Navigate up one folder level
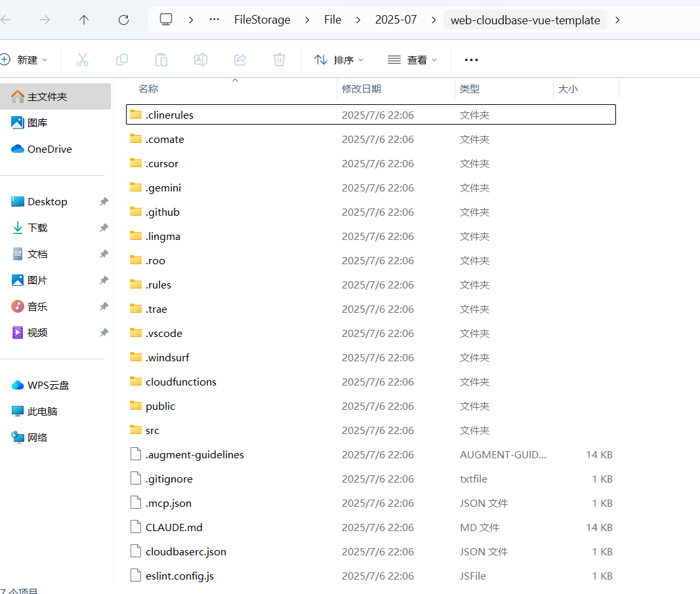Image resolution: width=700 pixels, height=594 pixels. [x=84, y=20]
